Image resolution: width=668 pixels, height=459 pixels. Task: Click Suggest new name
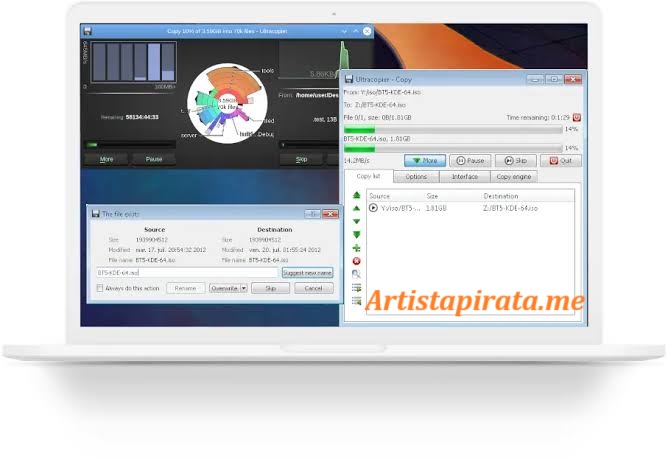pyautogui.click(x=307, y=273)
